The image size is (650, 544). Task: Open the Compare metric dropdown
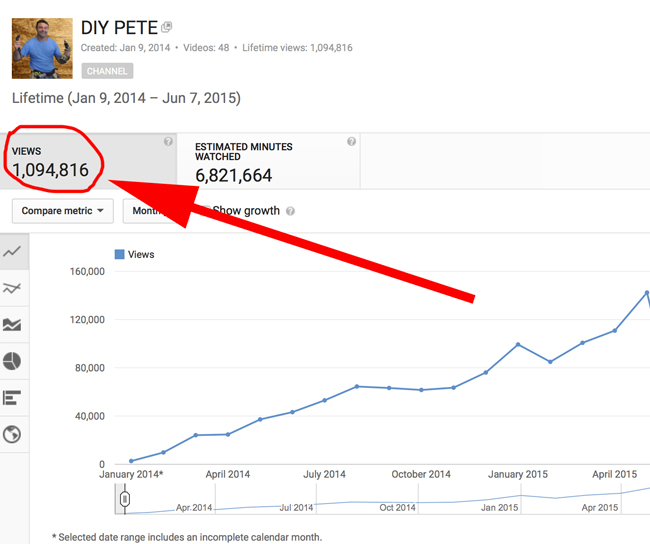[x=62, y=211]
